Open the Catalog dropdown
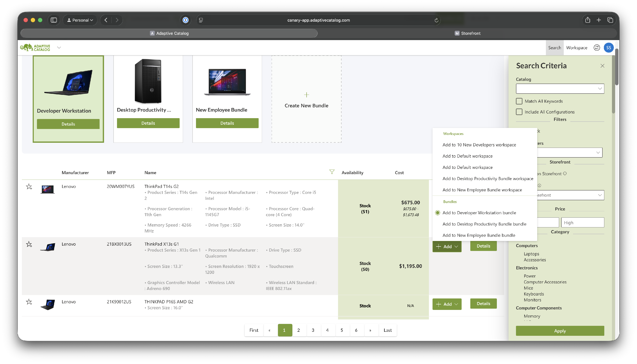 560,89
